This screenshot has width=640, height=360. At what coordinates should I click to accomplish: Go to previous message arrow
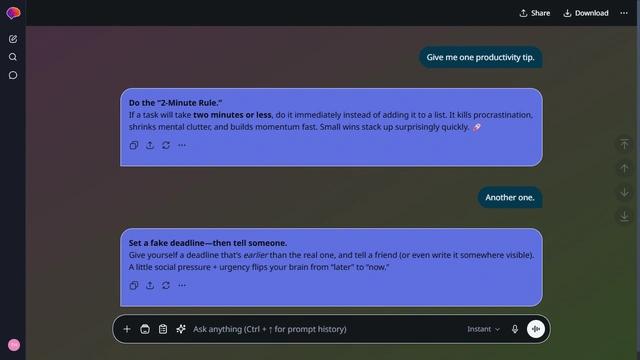click(624, 168)
